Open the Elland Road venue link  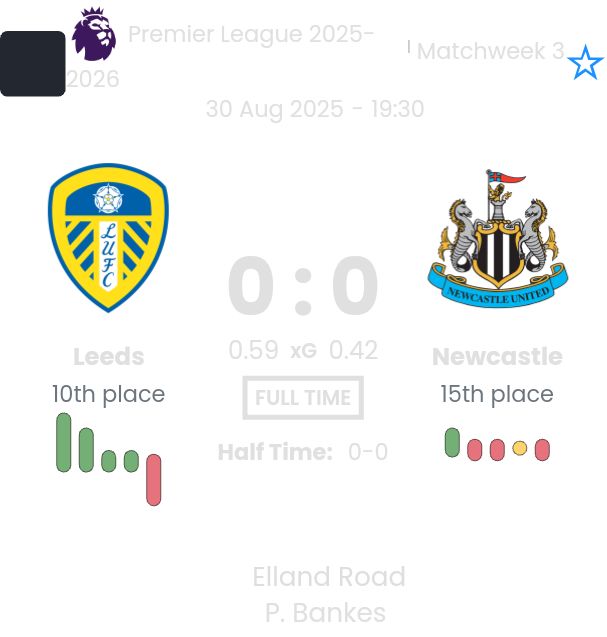click(x=328, y=577)
